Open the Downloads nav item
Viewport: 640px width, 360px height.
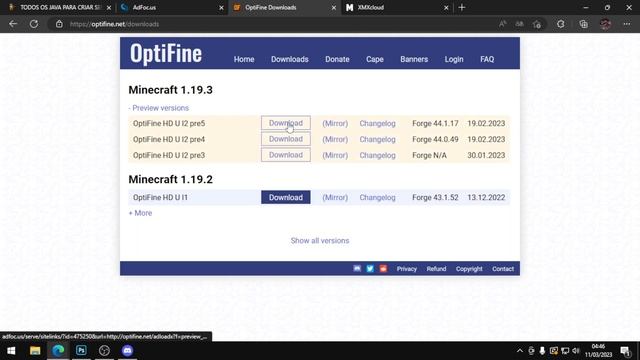coord(290,59)
